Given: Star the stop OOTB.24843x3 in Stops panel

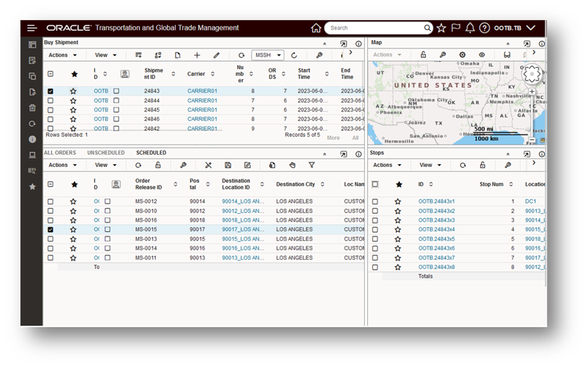Looking at the screenshot, I should [x=398, y=220].
